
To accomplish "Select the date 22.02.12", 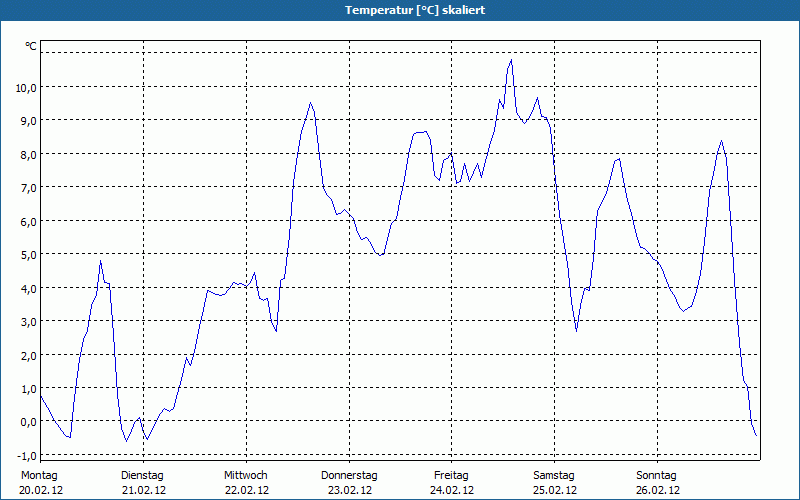I will pyautogui.click(x=247, y=490).
